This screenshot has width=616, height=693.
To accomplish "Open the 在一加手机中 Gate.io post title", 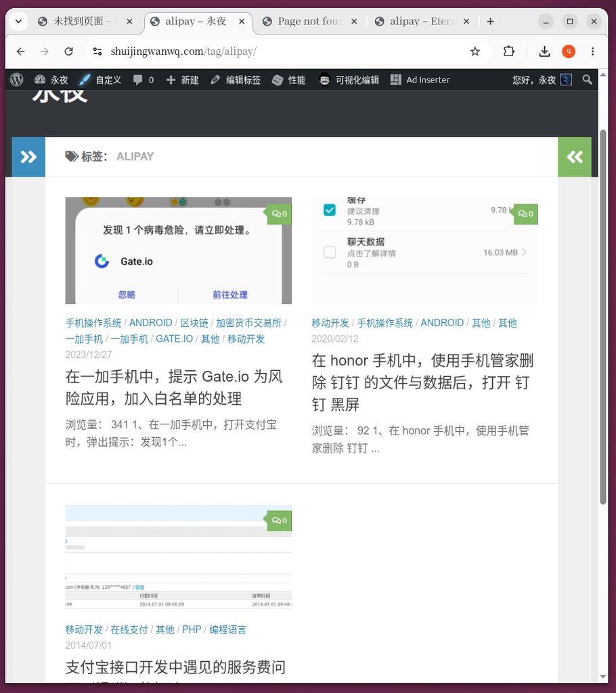I will click(x=174, y=388).
